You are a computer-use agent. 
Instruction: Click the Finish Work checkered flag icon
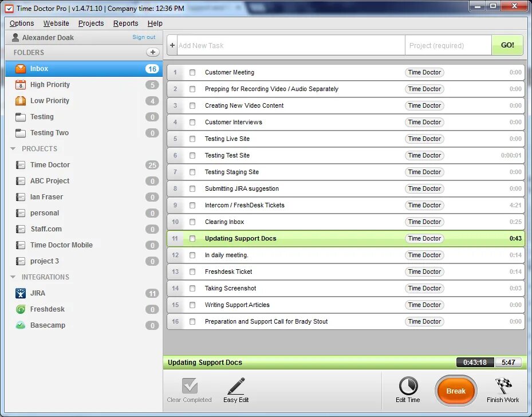[x=503, y=386]
